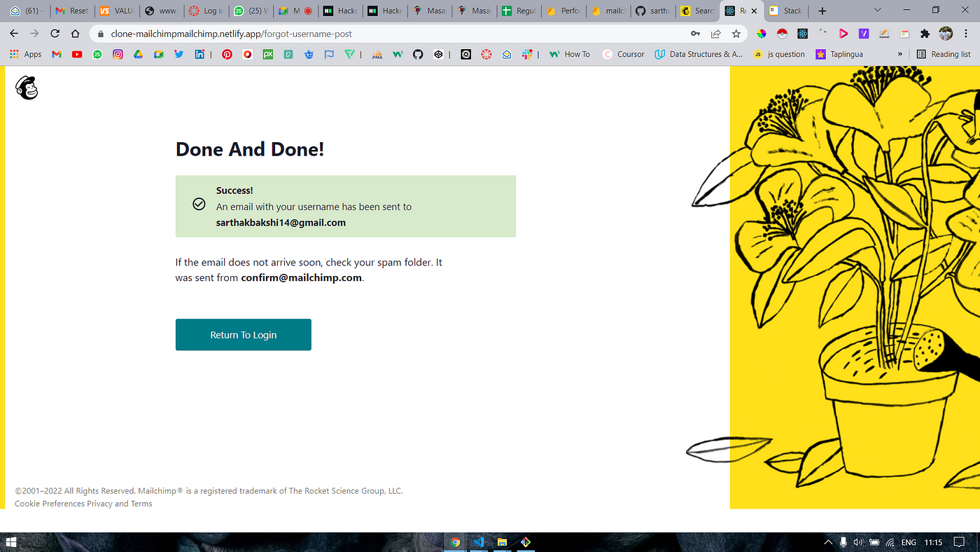Open the Cookie Preferences link
Viewport: 980px width, 552px height.
[50, 504]
